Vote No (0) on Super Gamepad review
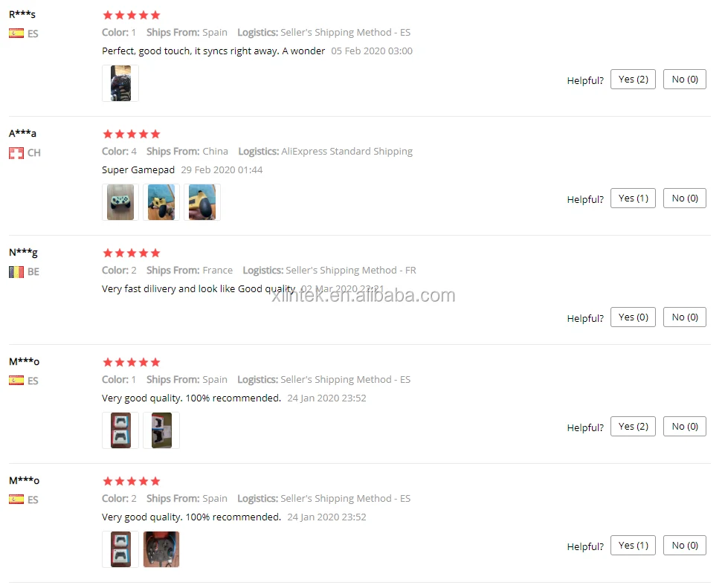Image resolution: width=725 pixels, height=588 pixels. tap(685, 198)
